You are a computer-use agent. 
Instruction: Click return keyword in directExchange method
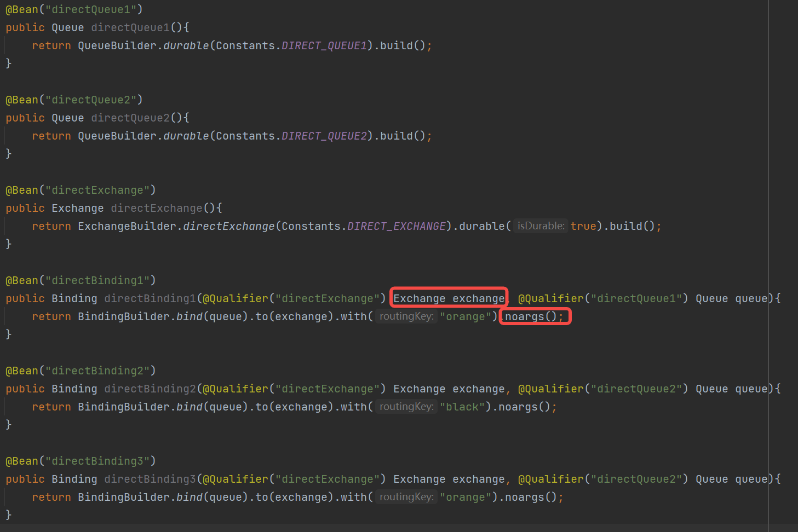click(x=51, y=226)
